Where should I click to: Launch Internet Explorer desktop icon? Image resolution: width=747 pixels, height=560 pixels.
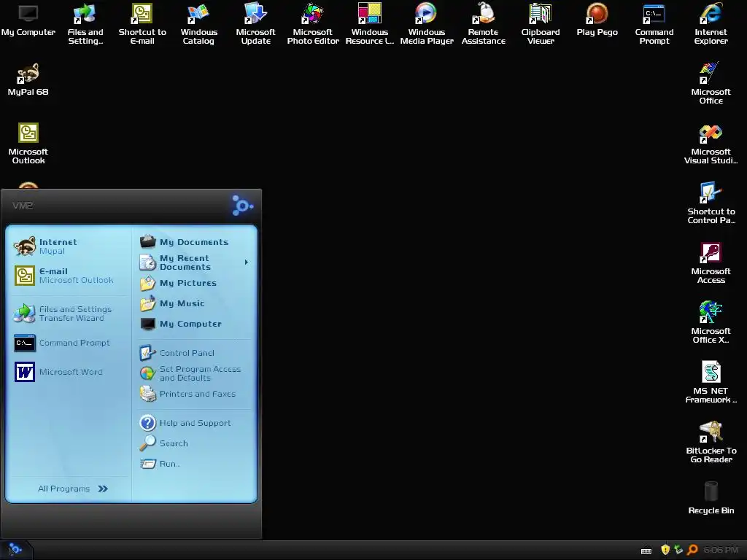pos(711,24)
